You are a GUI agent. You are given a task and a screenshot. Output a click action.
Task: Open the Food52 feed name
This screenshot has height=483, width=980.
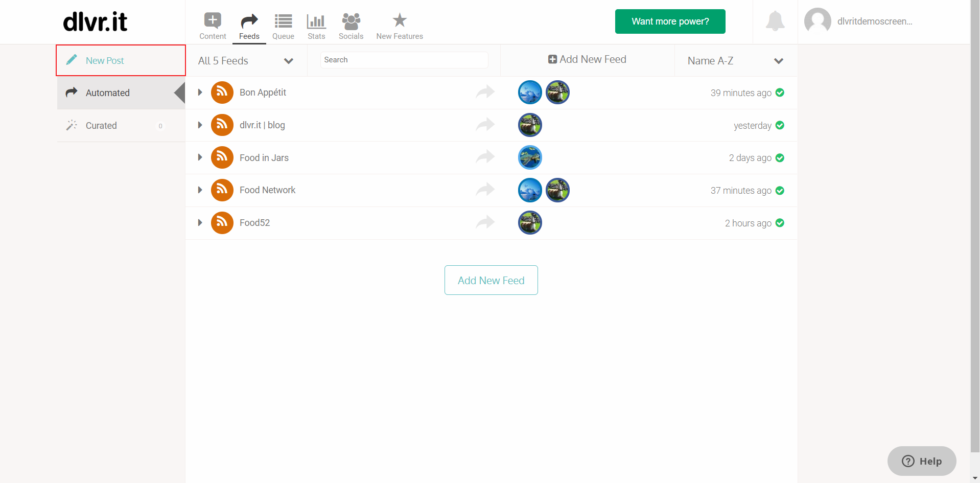(x=254, y=223)
